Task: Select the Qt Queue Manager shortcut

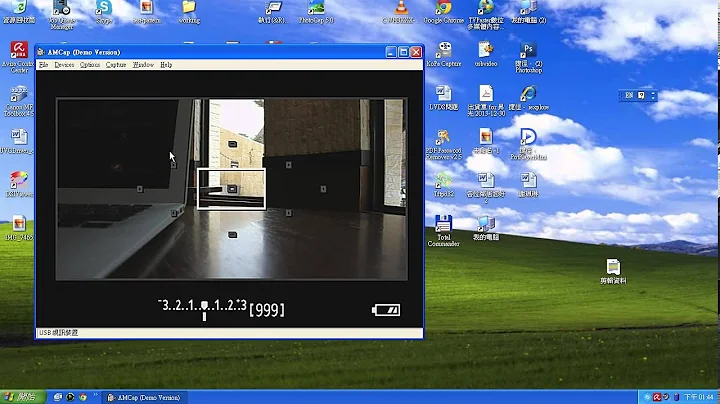Action: tap(62, 15)
